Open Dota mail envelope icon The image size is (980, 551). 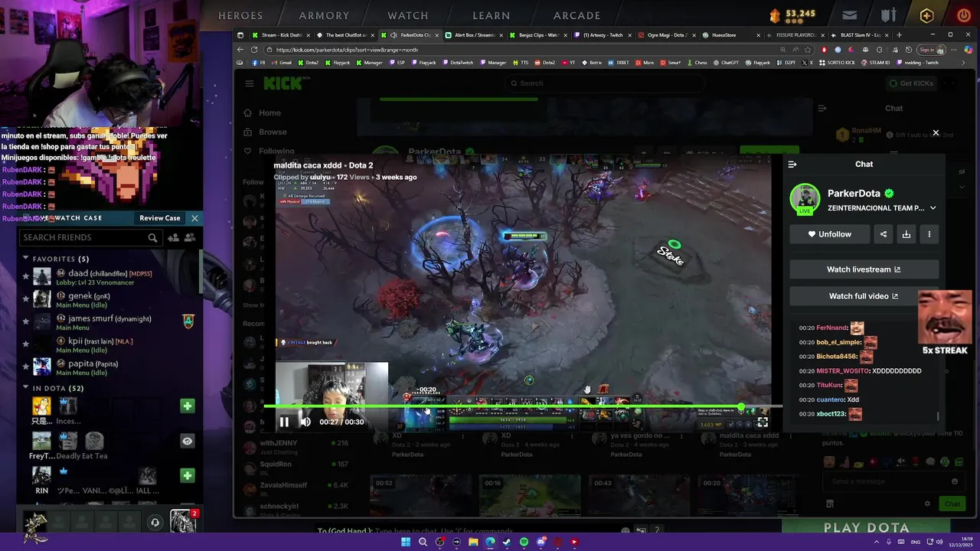tap(850, 15)
